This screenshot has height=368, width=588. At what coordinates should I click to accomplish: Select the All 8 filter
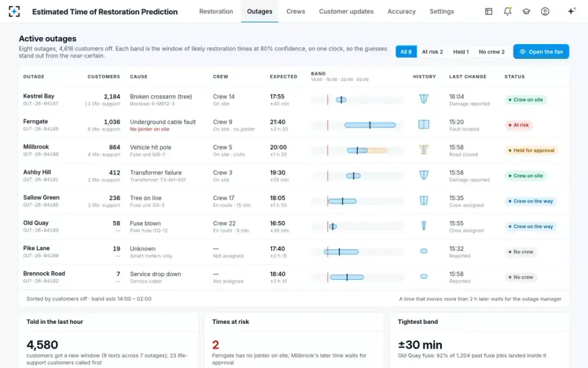click(406, 52)
